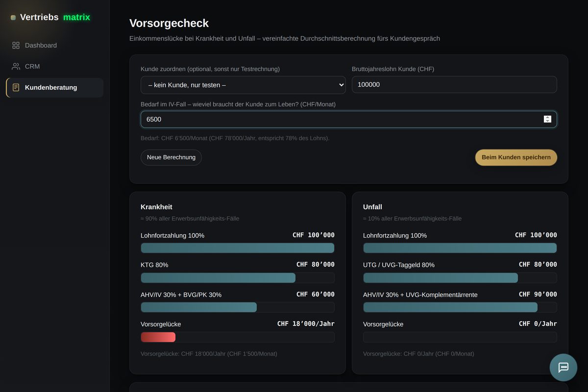Focus the Bruttojahreslohn Kunde input field

[x=454, y=84]
